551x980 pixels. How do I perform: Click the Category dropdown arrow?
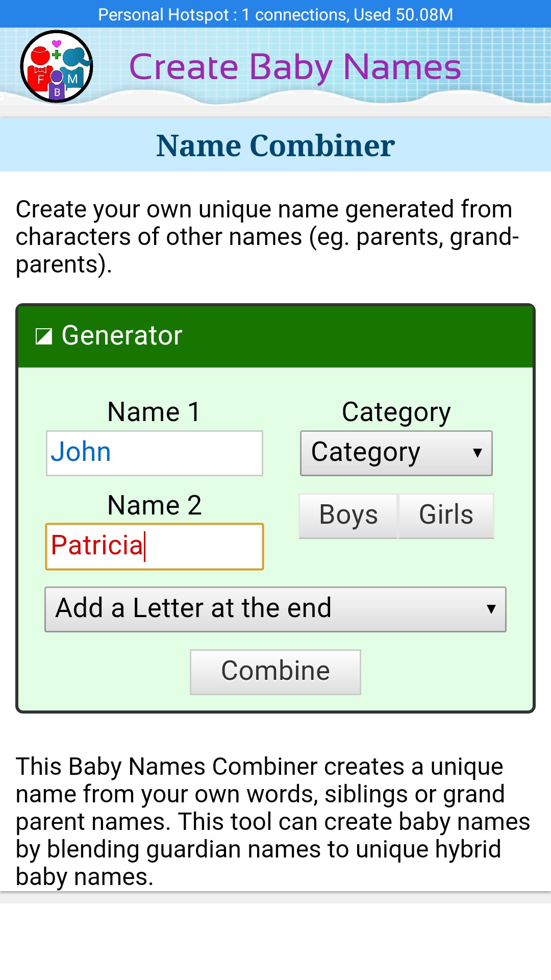click(x=478, y=453)
